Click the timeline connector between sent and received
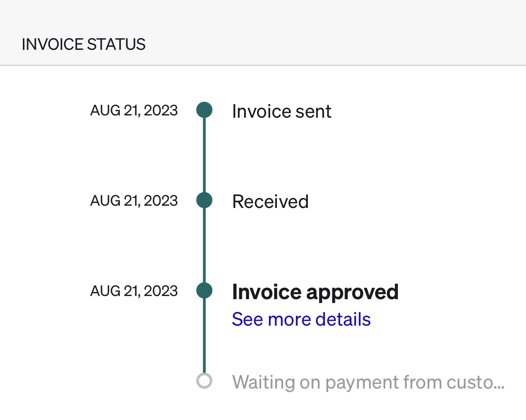526x420 pixels. [x=205, y=155]
